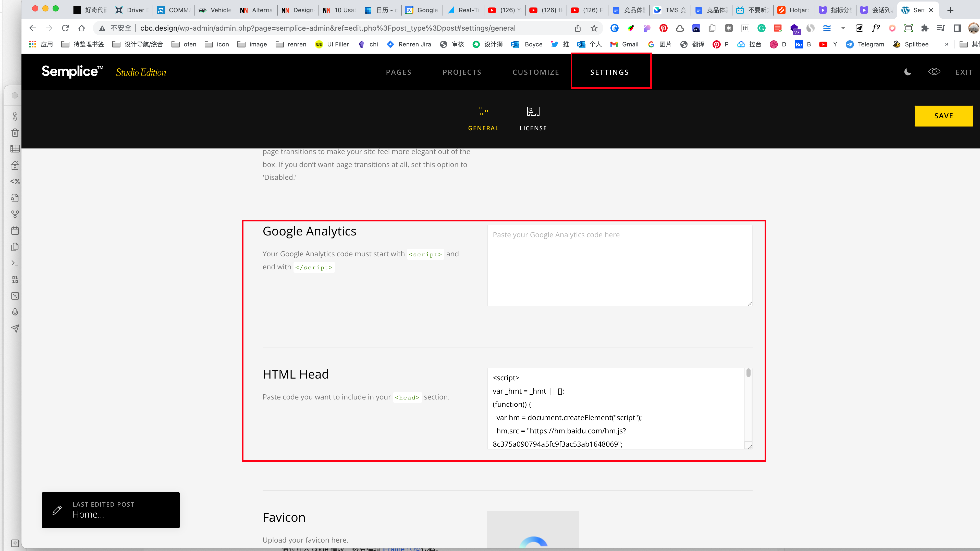Click the terminal prompt icon in left sidebar
The height and width of the screenshot is (551, 980).
tap(15, 263)
